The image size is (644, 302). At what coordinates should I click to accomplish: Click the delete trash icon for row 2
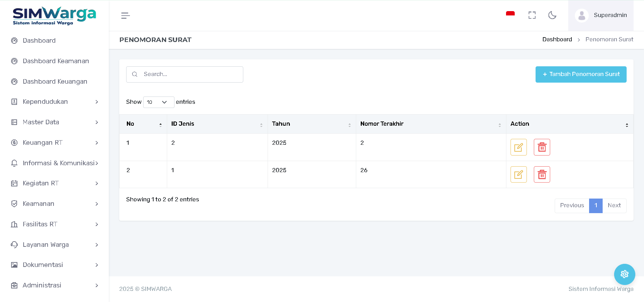(x=541, y=175)
